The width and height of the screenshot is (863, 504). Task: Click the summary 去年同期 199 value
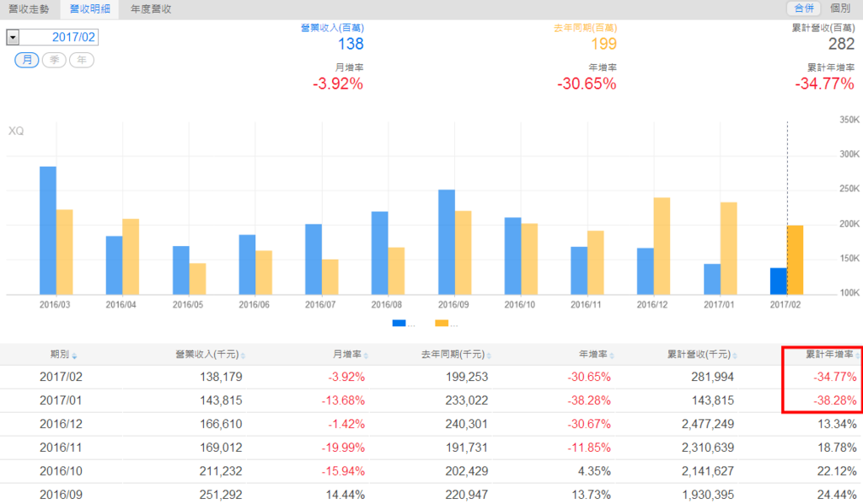pos(603,44)
